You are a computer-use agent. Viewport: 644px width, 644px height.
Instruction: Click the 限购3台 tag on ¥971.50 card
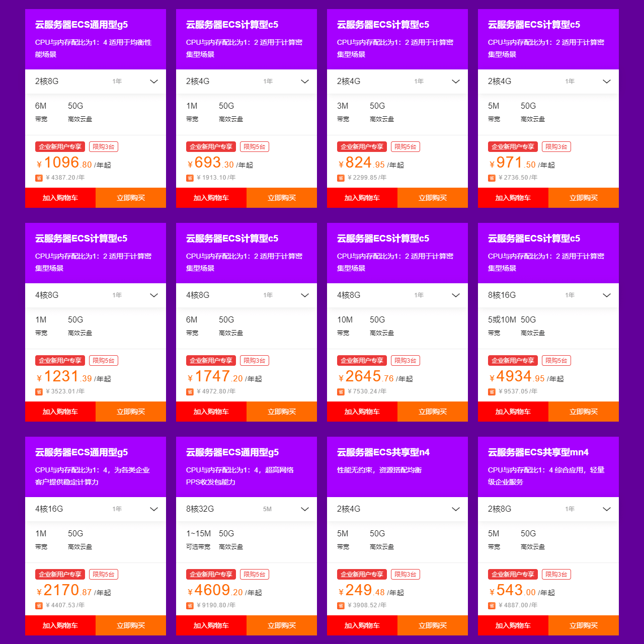pyautogui.click(x=556, y=147)
